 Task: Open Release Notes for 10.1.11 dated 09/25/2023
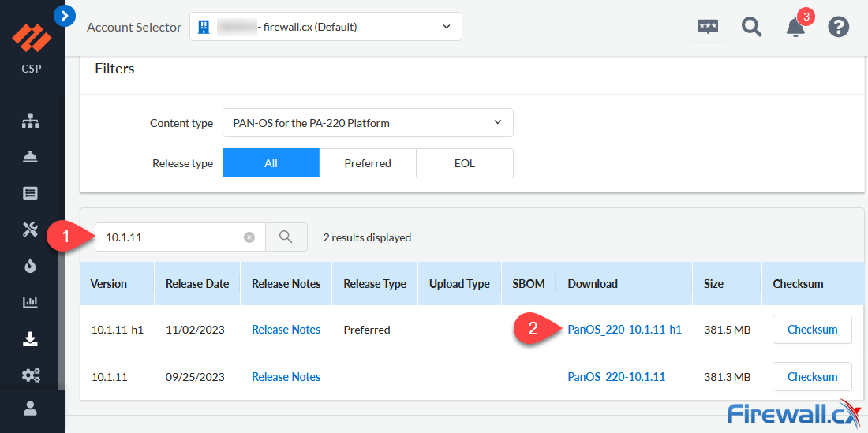(x=286, y=376)
